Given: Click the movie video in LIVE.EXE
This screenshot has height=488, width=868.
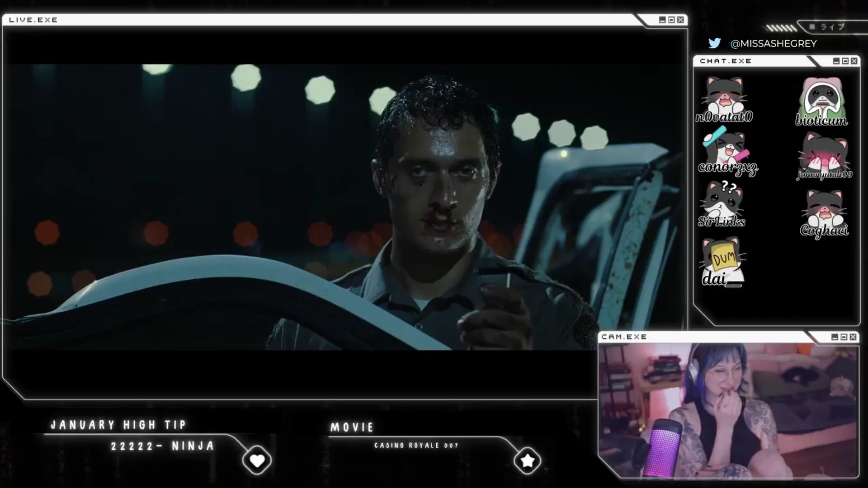Looking at the screenshot, I should 344,207.
